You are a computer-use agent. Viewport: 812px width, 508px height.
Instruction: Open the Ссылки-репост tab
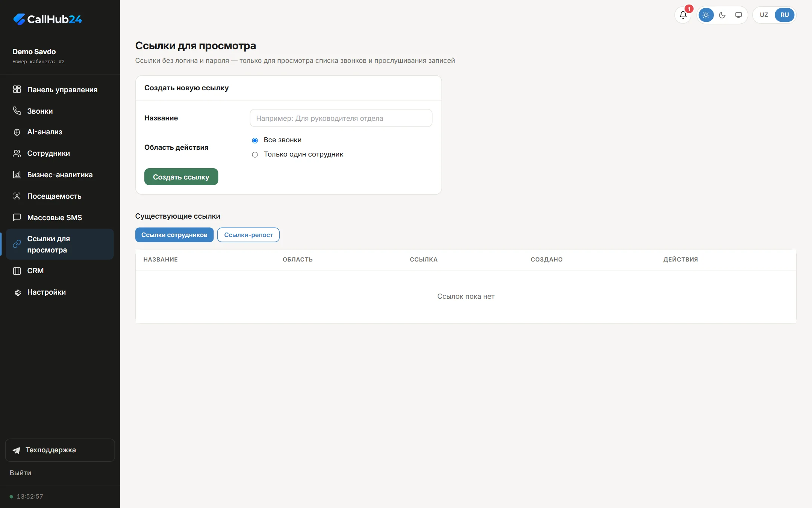pos(248,235)
